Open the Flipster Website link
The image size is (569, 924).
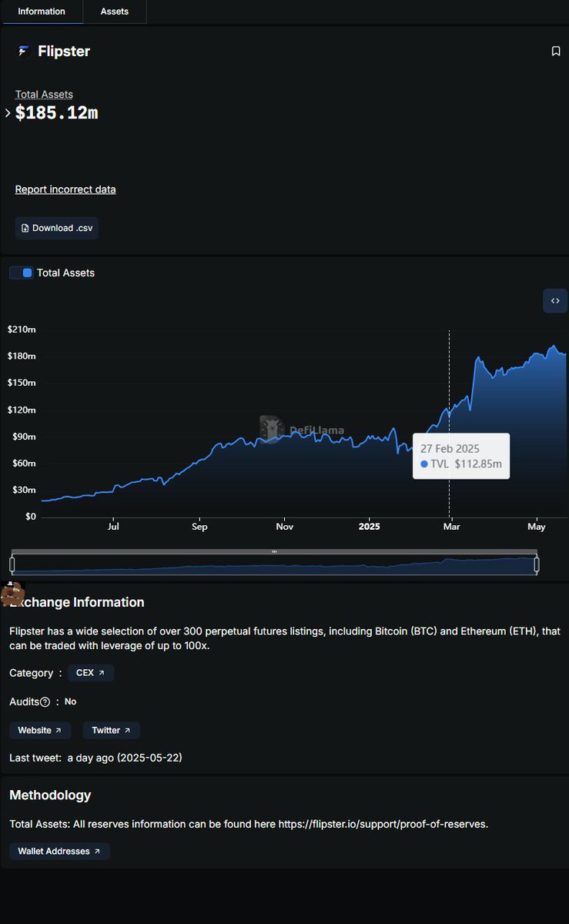[40, 730]
